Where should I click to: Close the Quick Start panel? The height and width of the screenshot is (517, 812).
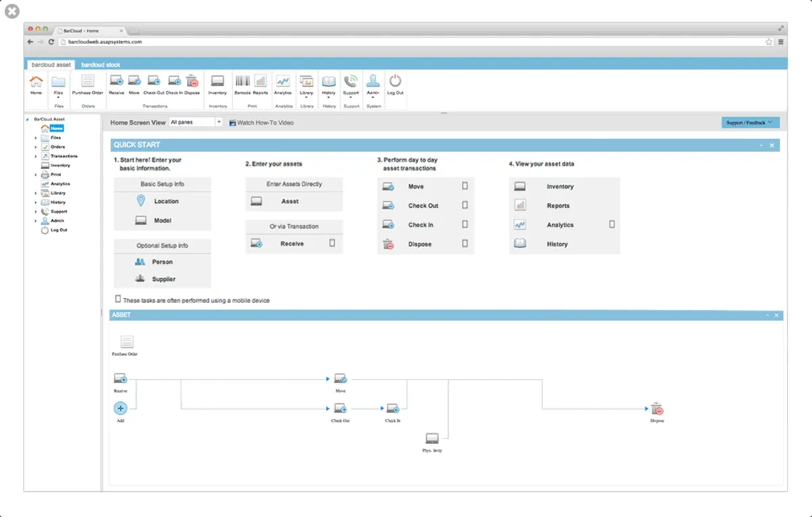click(x=771, y=145)
